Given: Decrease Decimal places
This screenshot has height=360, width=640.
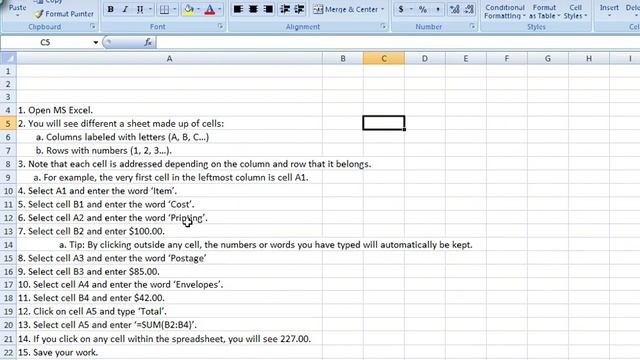Looking at the screenshot, I should tap(469, 9).
